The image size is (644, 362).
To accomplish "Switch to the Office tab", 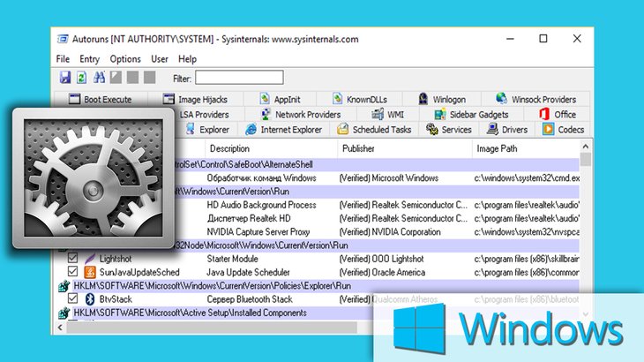I will [x=558, y=115].
